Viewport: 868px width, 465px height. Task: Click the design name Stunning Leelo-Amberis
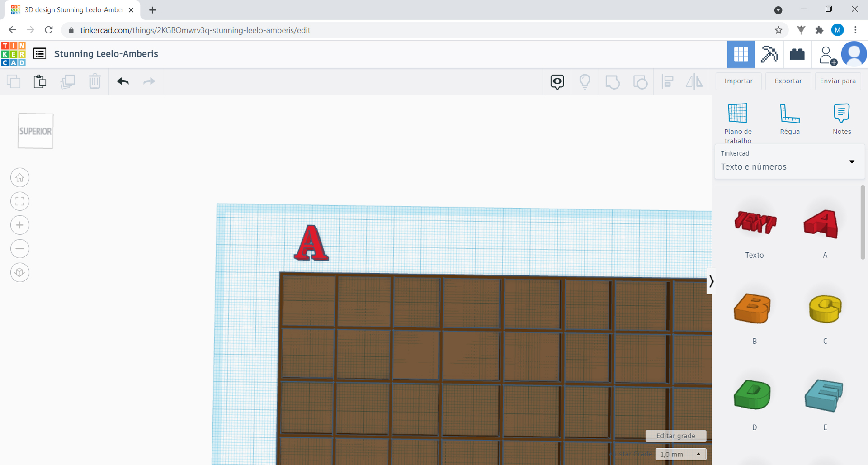coord(106,54)
